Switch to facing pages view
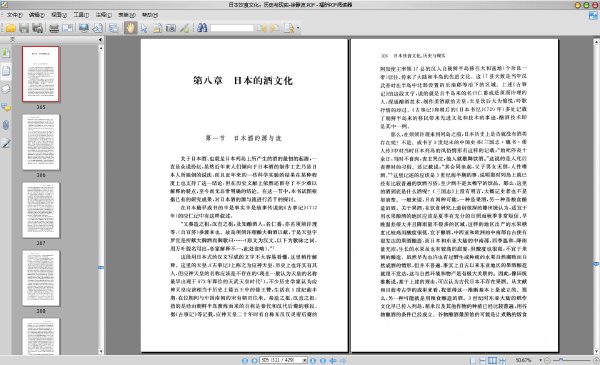Viewport: 600px width, 365px height. [x=492, y=360]
